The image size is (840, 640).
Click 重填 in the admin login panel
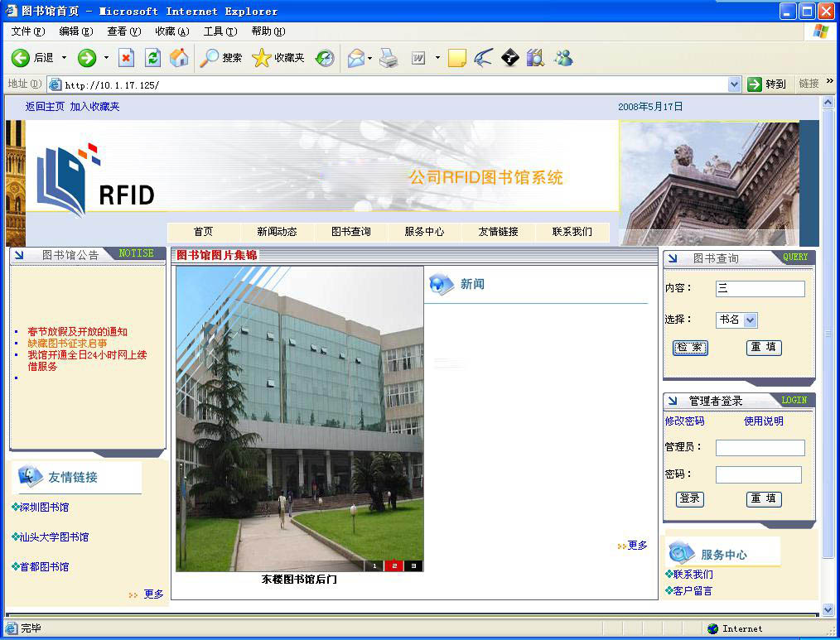pos(764,499)
